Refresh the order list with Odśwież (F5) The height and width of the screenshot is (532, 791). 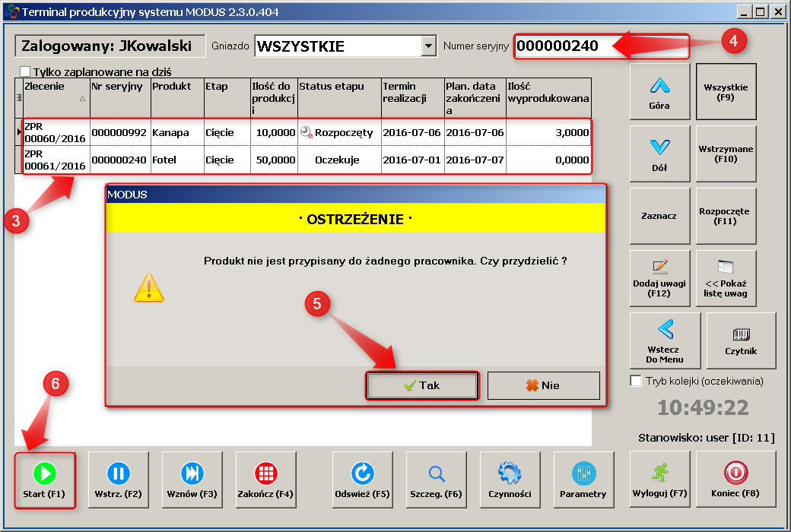point(362,480)
